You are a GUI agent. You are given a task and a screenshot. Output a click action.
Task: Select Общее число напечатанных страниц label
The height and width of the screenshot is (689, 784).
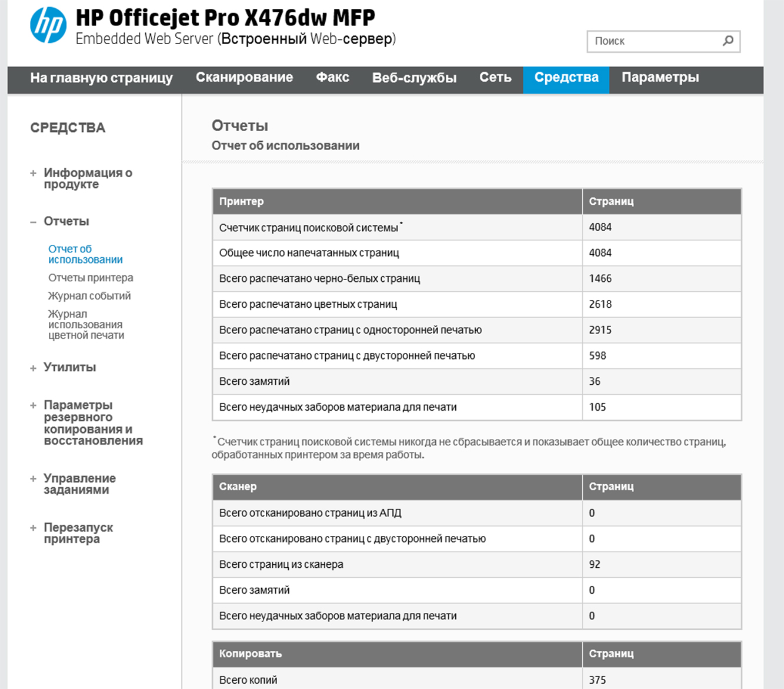coord(309,253)
